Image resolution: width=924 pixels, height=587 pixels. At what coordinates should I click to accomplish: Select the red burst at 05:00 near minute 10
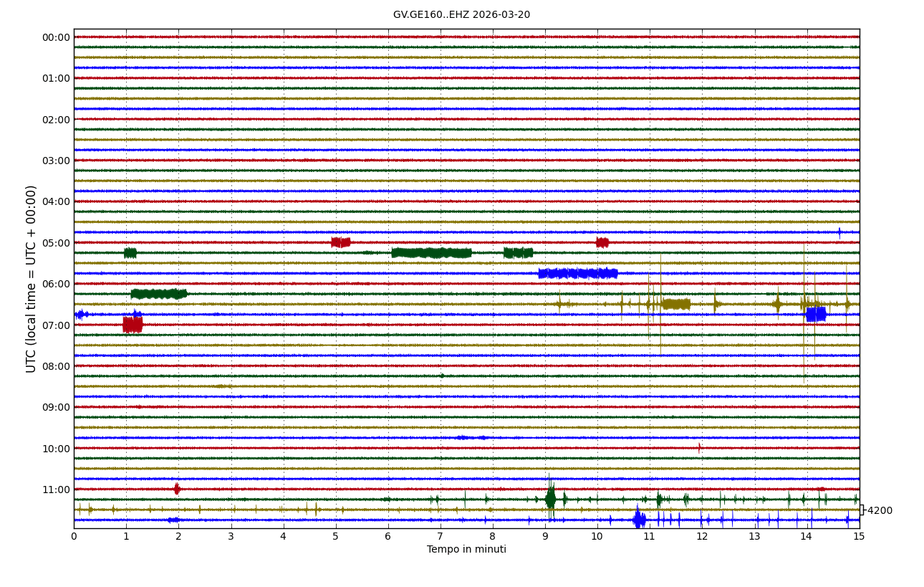[x=602, y=242]
